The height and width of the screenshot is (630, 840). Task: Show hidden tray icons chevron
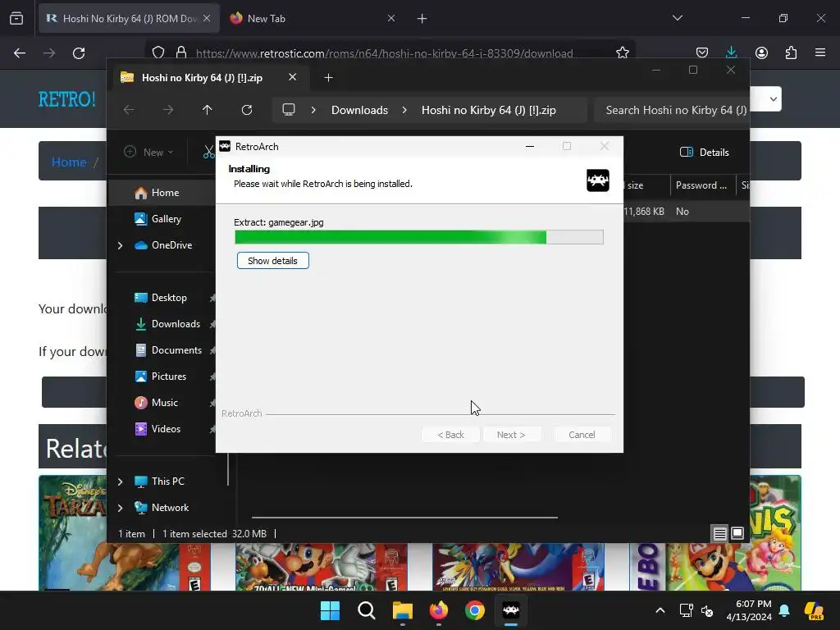pyautogui.click(x=660, y=610)
